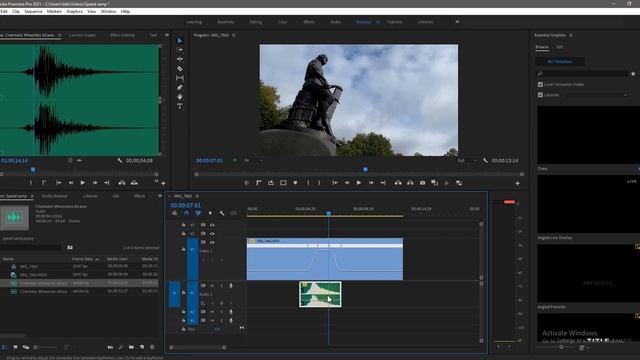Export frame with camera icon

tap(422, 183)
